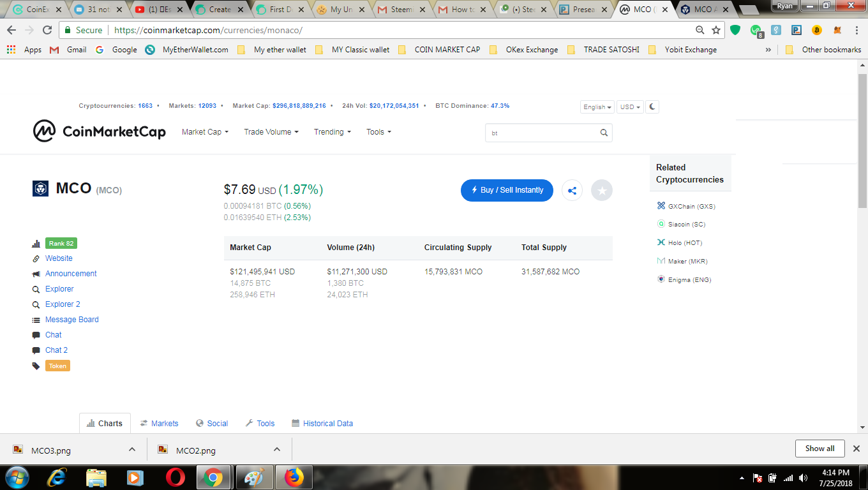
Task: Click the volume speaker tray icon
Action: tap(803, 477)
